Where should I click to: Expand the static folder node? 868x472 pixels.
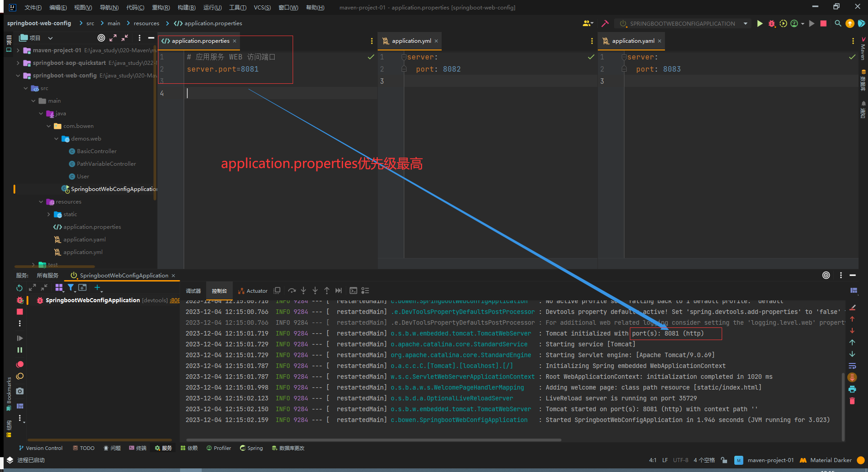click(x=49, y=214)
